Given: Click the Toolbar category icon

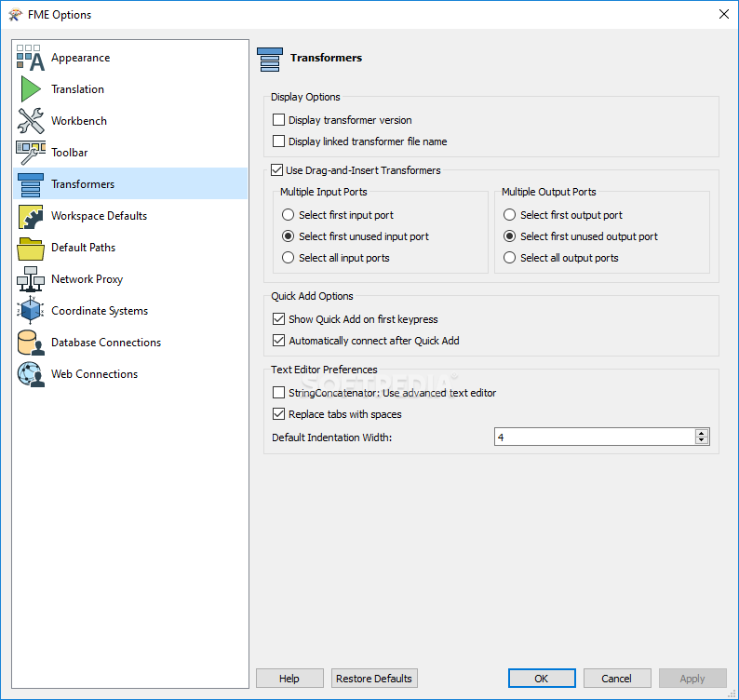Looking at the screenshot, I should tap(31, 153).
